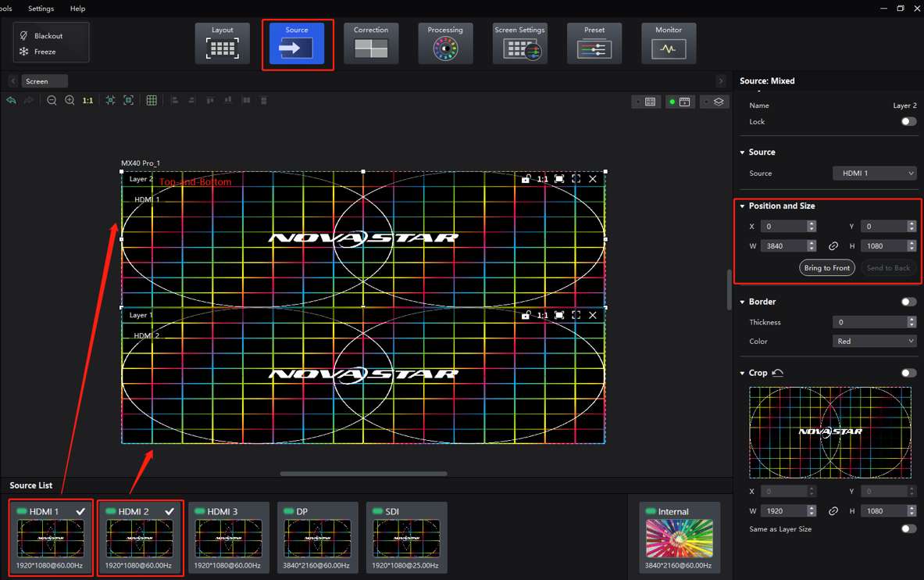Close Layer 2 with its X icon
Viewport: 924px width, 580px height.
tap(593, 179)
